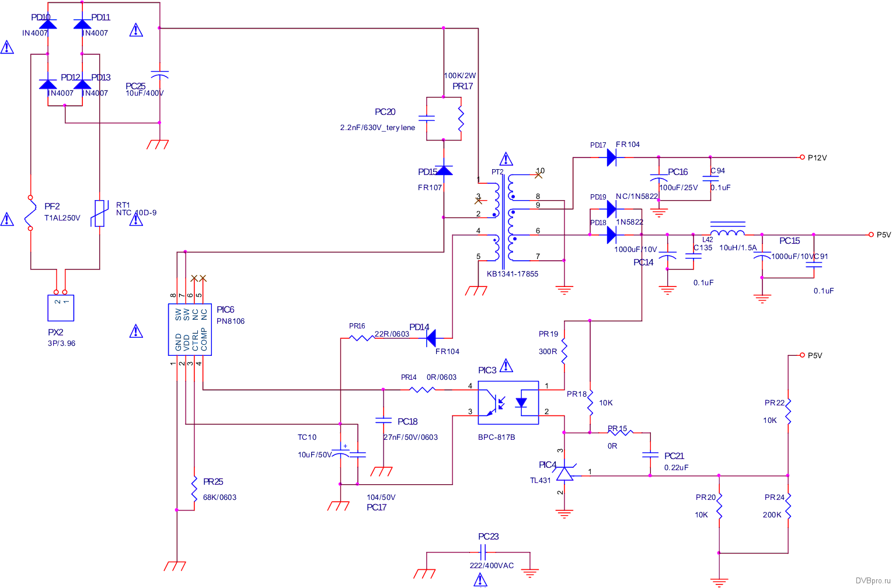Click the '68K/0603' value text
This screenshot has width=892, height=588.
[220, 498]
